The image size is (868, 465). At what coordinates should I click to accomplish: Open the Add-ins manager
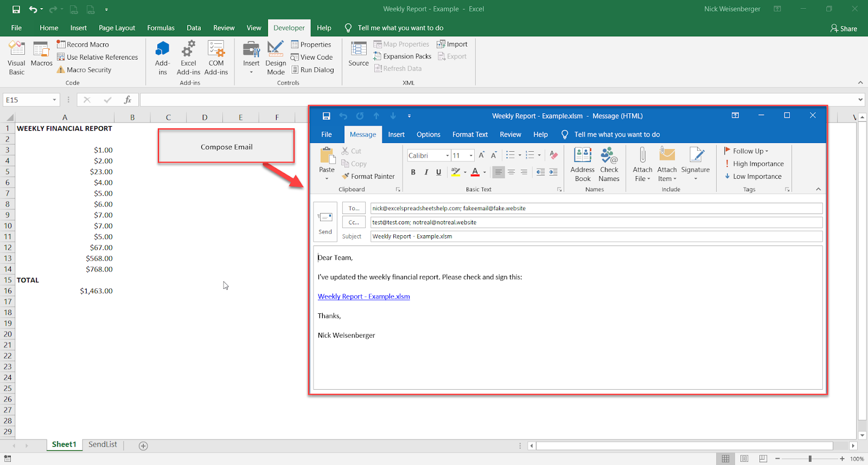pyautogui.click(x=162, y=58)
